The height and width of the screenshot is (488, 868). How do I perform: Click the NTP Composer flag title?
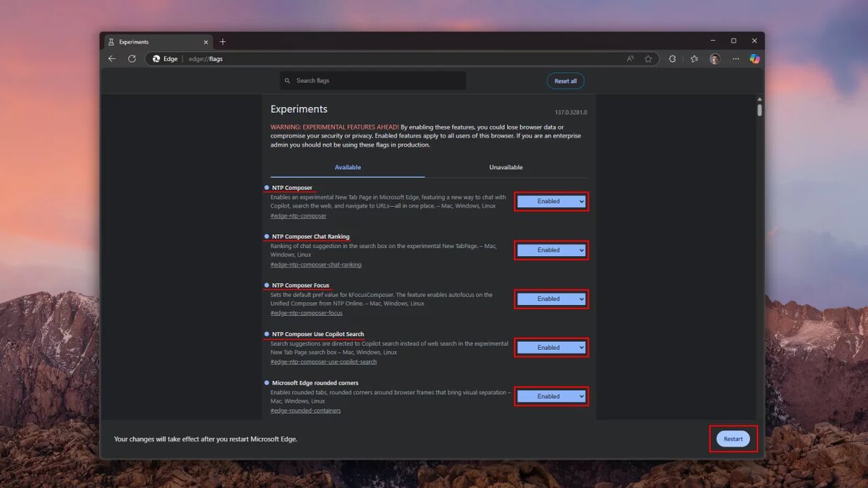[292, 188]
